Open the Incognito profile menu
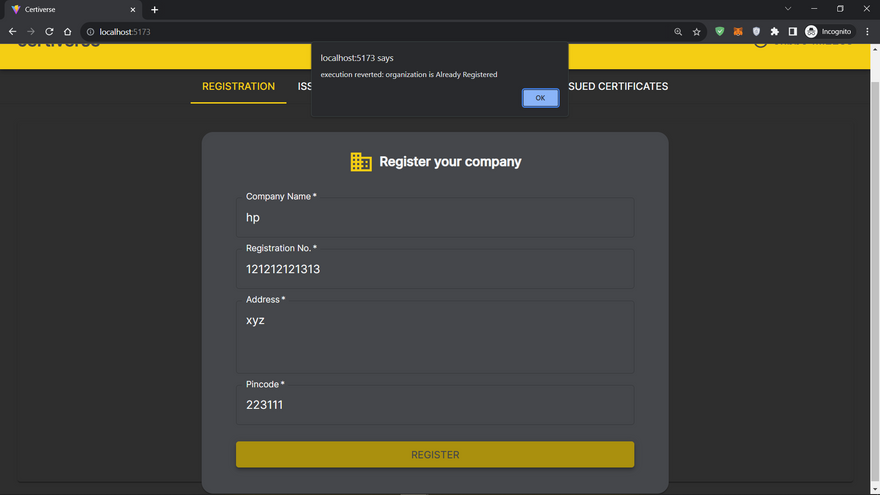 tap(828, 32)
